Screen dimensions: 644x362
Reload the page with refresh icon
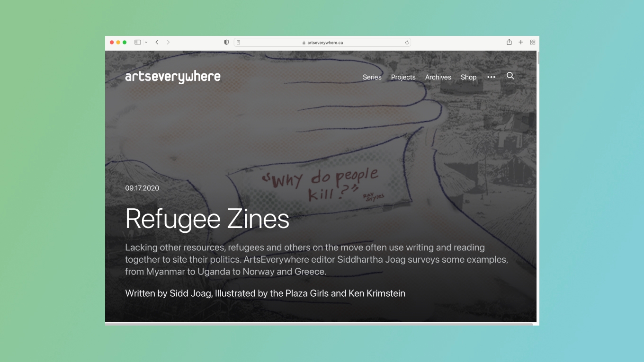tap(407, 43)
